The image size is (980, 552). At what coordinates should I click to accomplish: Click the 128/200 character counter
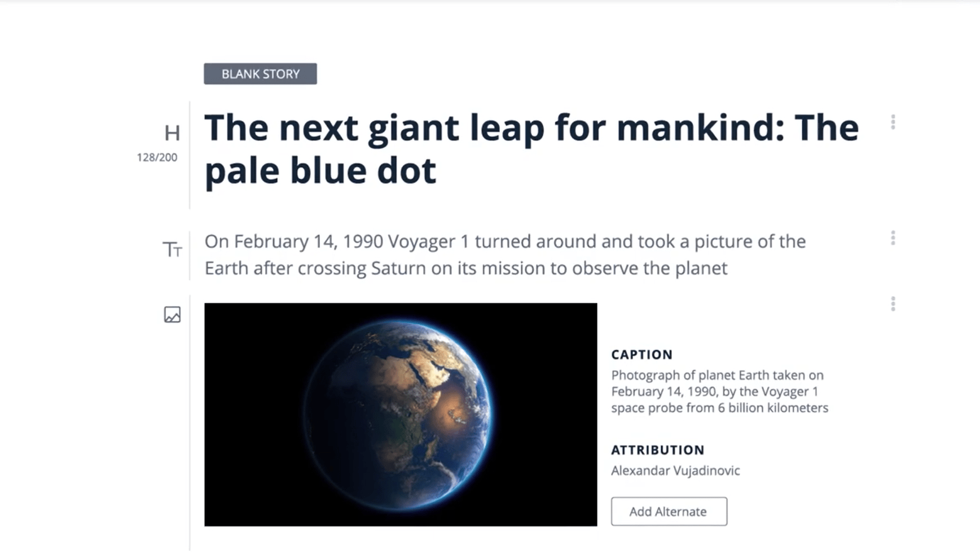156,157
